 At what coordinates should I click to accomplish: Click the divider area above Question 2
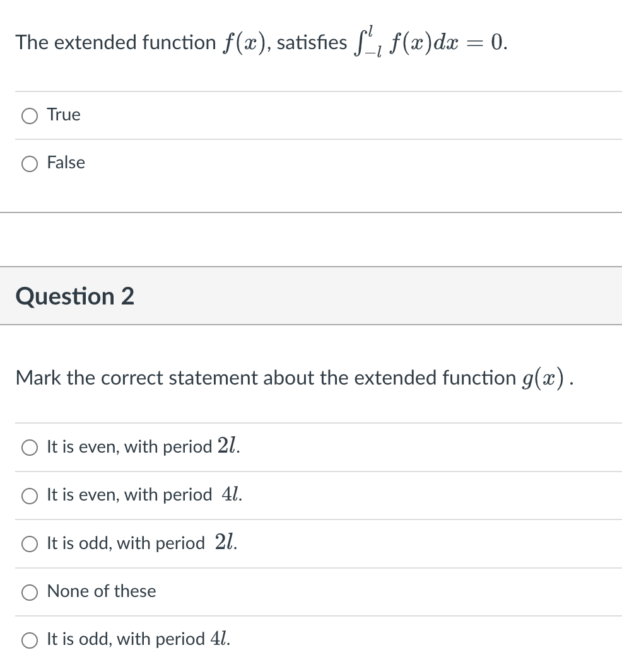[x=311, y=240]
